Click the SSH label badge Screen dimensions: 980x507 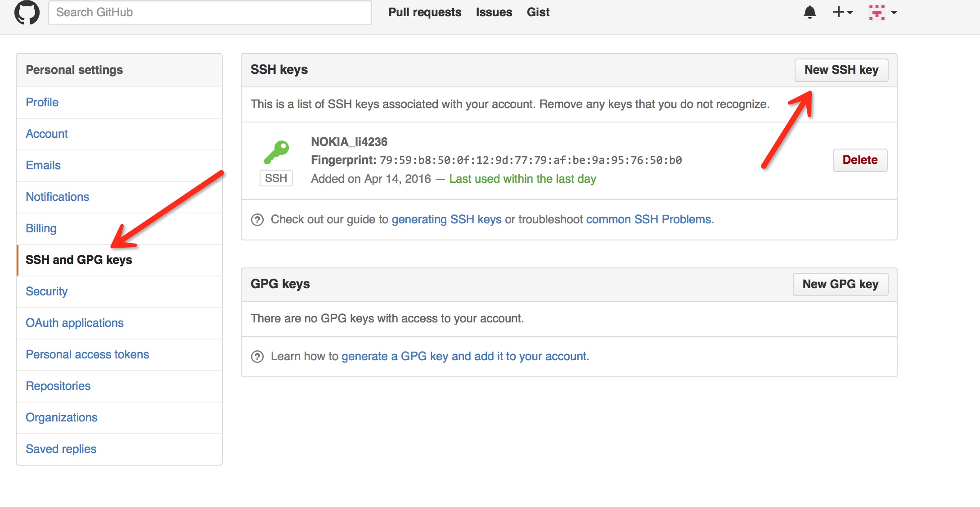click(276, 178)
